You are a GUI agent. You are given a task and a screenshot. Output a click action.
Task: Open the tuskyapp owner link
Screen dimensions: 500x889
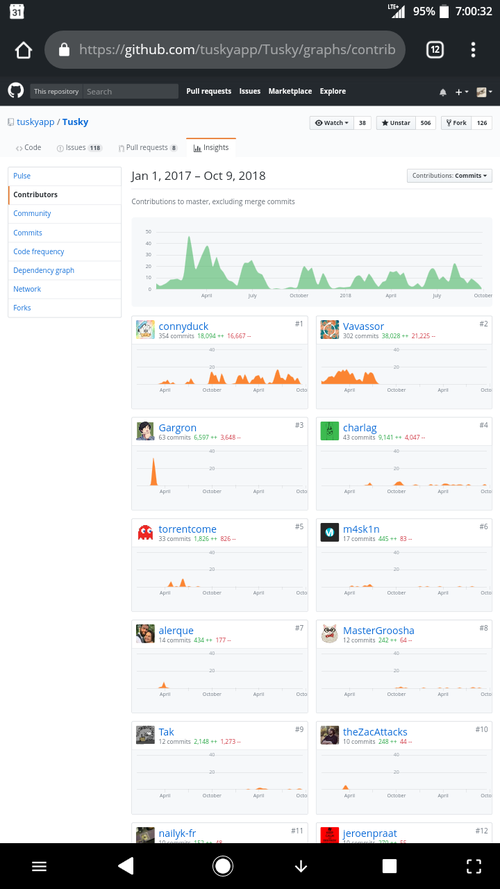point(36,122)
